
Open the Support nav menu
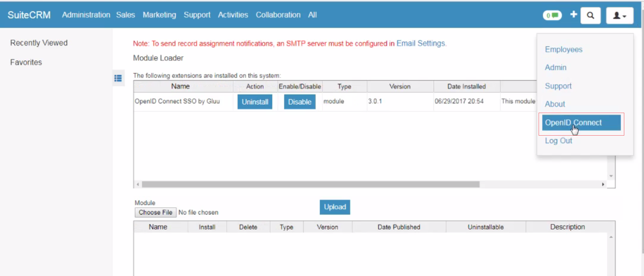[197, 15]
